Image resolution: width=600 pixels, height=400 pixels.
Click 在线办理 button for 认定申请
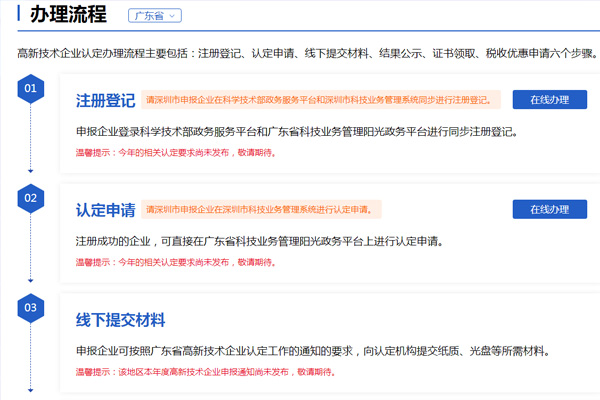pos(549,209)
